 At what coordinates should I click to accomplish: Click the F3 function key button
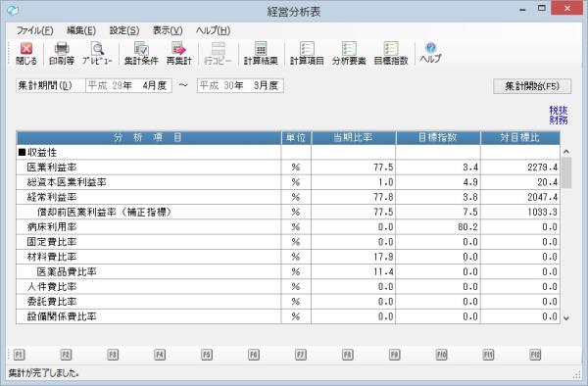click(113, 355)
